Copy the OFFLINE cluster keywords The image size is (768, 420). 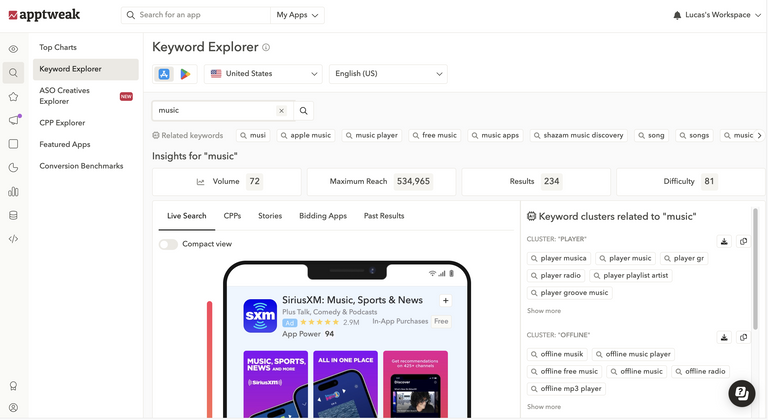[743, 337]
